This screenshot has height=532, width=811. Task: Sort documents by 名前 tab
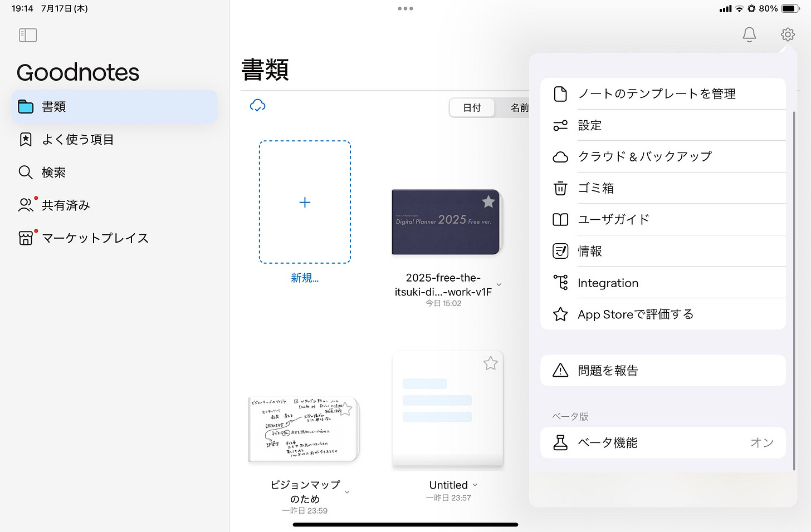point(519,108)
